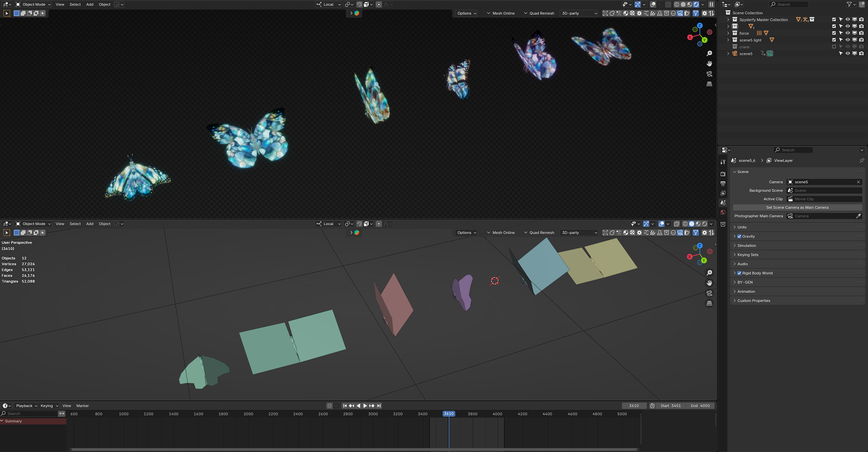Expand the Units panel
The image size is (868, 452).
pos(797,228)
